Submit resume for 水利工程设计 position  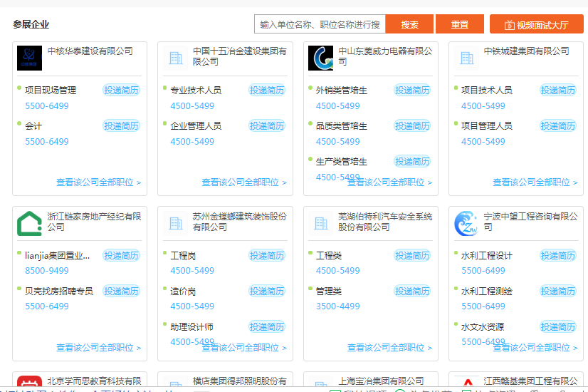(x=557, y=256)
